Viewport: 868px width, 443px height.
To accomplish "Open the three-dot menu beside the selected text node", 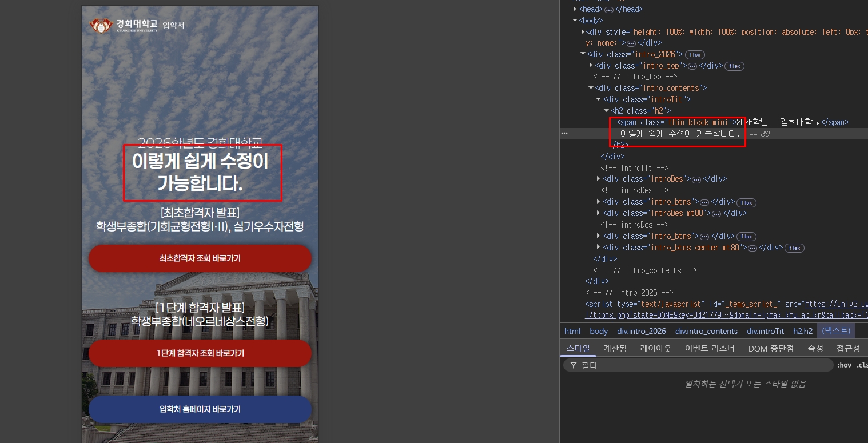I will 564,133.
